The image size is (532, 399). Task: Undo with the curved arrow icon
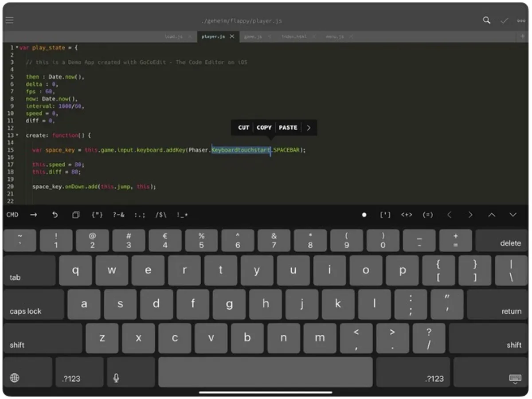[55, 215]
